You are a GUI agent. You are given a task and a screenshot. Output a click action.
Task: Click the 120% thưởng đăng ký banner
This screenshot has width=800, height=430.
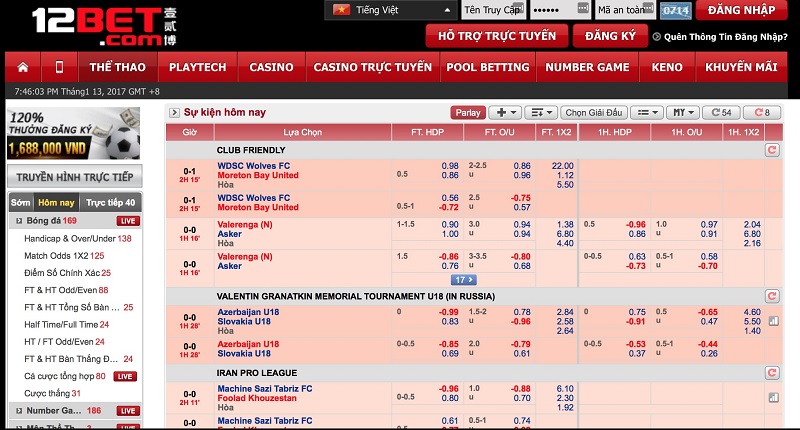[x=73, y=134]
